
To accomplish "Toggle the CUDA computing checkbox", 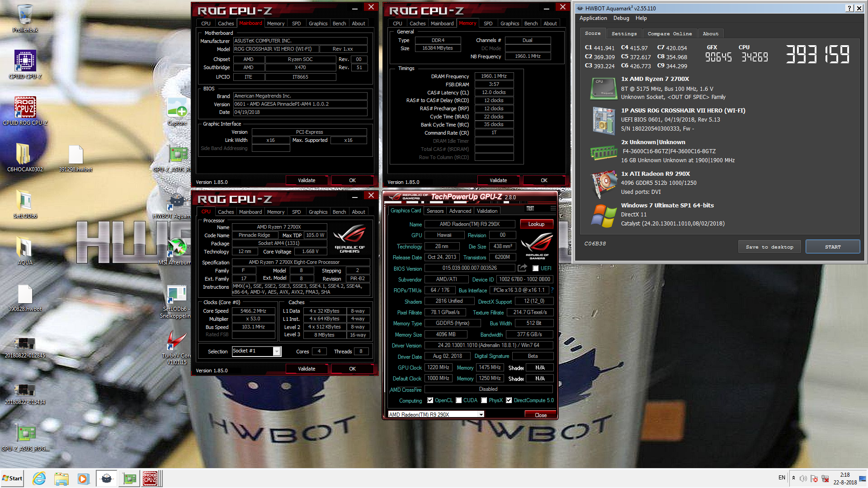I will pyautogui.click(x=459, y=400).
